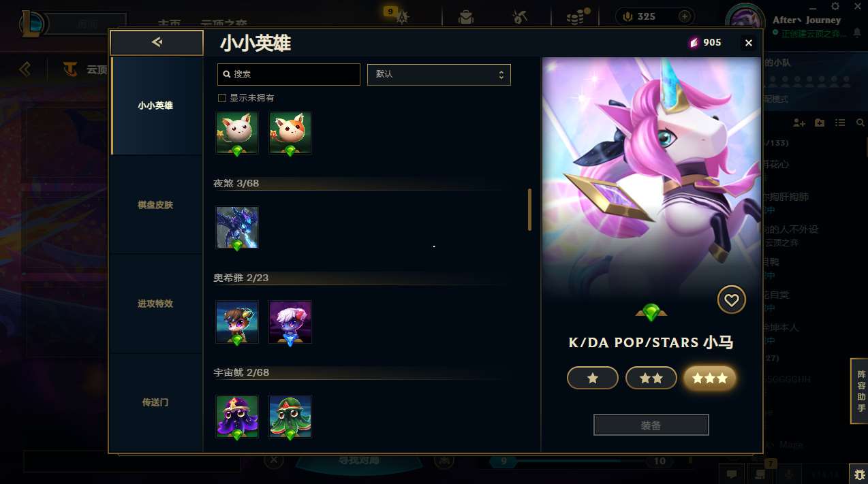This screenshot has height=484, width=868.
Task: Select the purple octopus little legend thumbnail
Action: click(x=237, y=417)
